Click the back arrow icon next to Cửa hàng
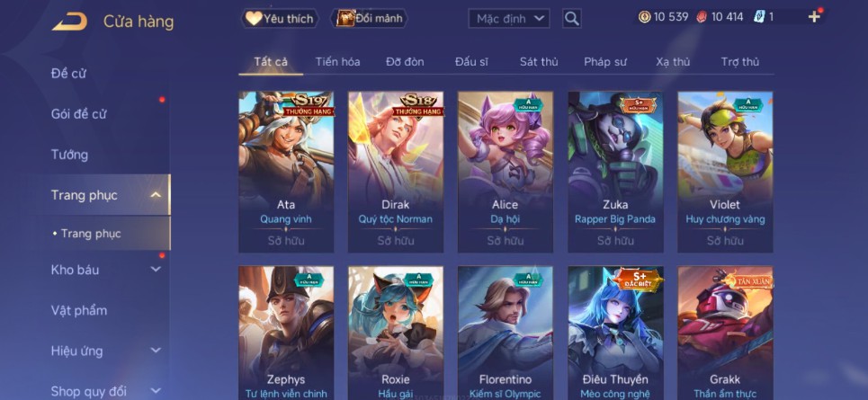The width and height of the screenshot is (868, 400). (x=70, y=22)
